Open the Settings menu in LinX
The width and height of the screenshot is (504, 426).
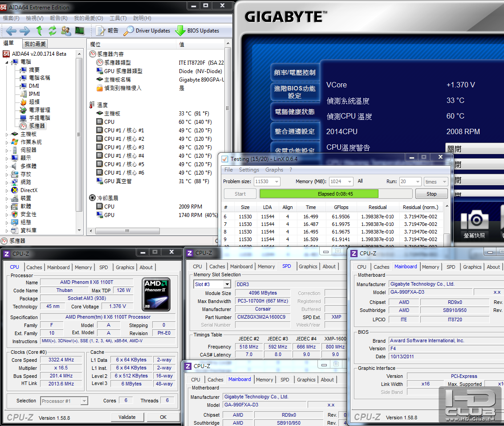click(249, 170)
